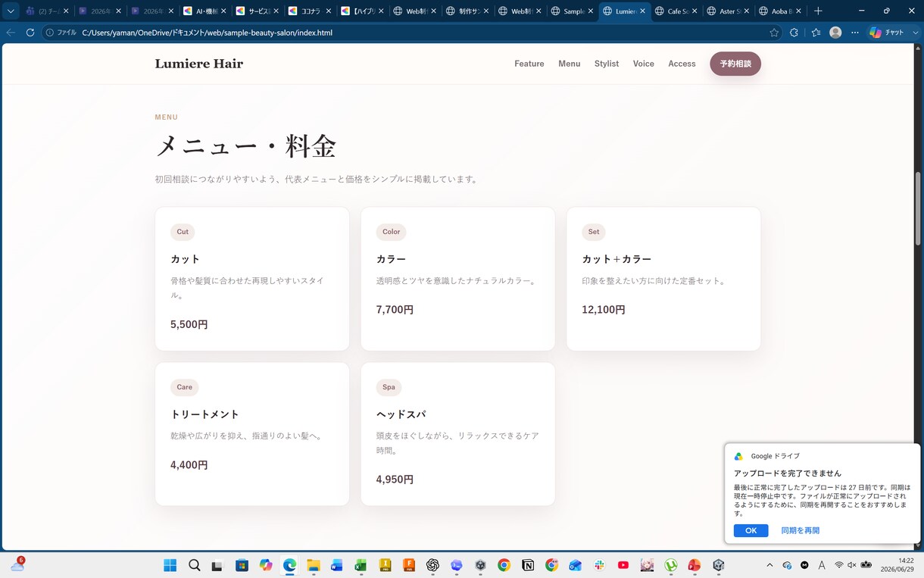Click the Lumiere Hair logo
The height and width of the screenshot is (578, 924).
pos(199,64)
